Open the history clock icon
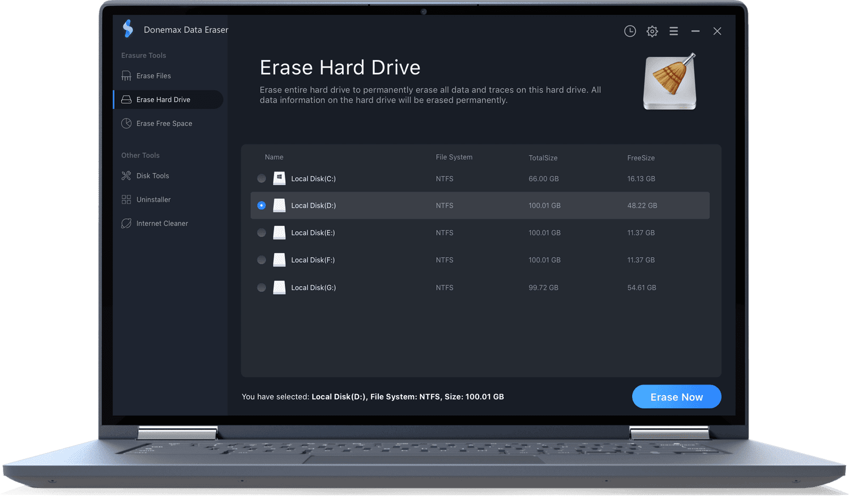This screenshot has height=504, width=850. [x=630, y=31]
